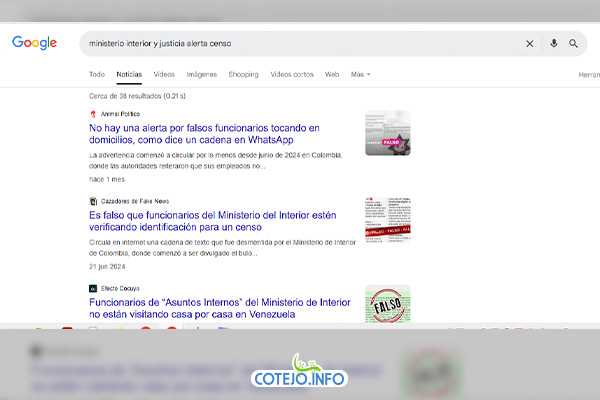This screenshot has height=400, width=600.
Task: Click the Cazadores de Fake News source name
Action: point(135,201)
